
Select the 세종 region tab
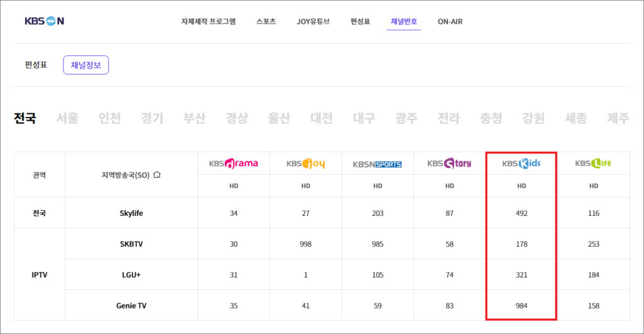(x=576, y=118)
